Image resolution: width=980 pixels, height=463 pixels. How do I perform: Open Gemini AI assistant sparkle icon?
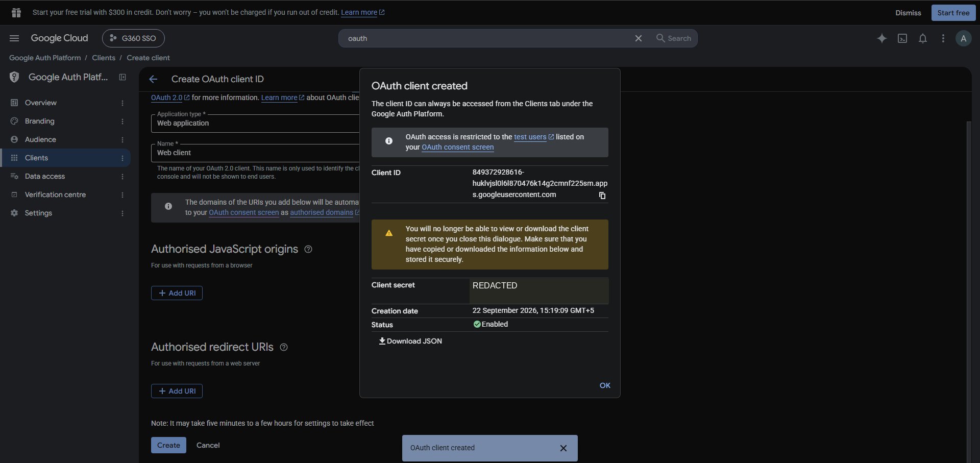[881, 38]
